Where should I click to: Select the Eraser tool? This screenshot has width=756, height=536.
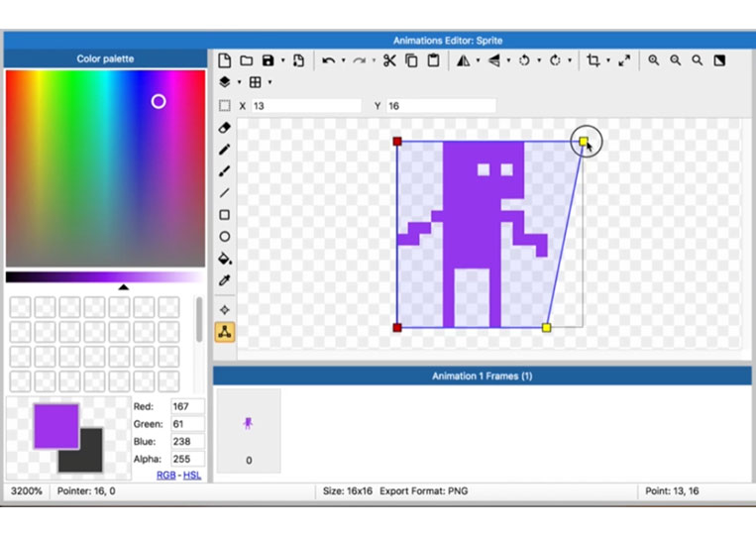tap(225, 128)
